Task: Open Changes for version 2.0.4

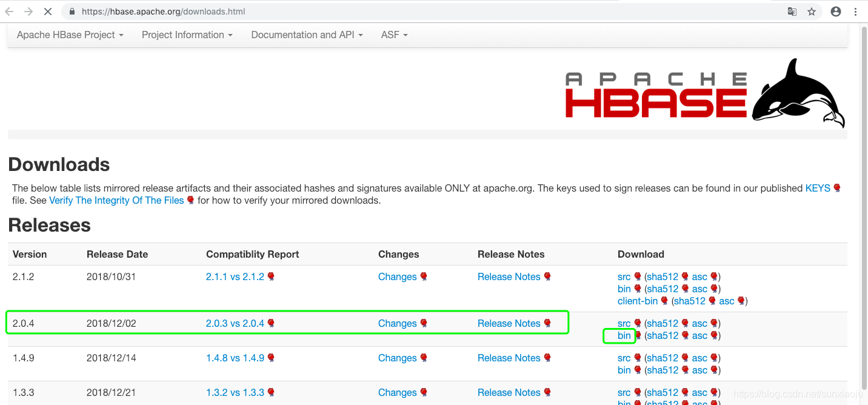Action: (x=398, y=323)
